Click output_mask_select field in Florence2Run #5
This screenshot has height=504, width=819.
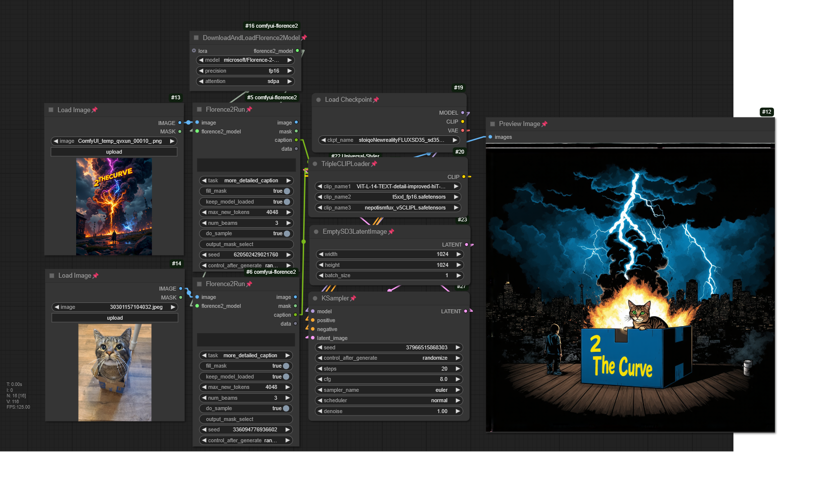point(246,245)
